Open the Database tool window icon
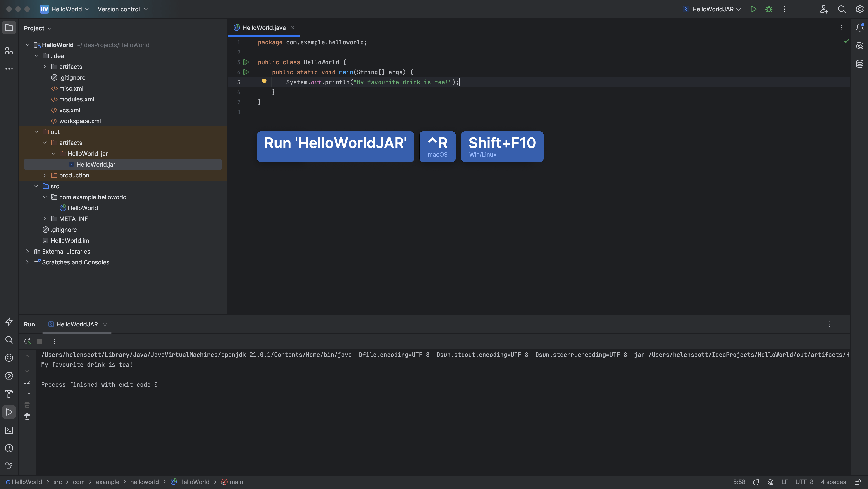The width and height of the screenshot is (868, 489). click(860, 64)
